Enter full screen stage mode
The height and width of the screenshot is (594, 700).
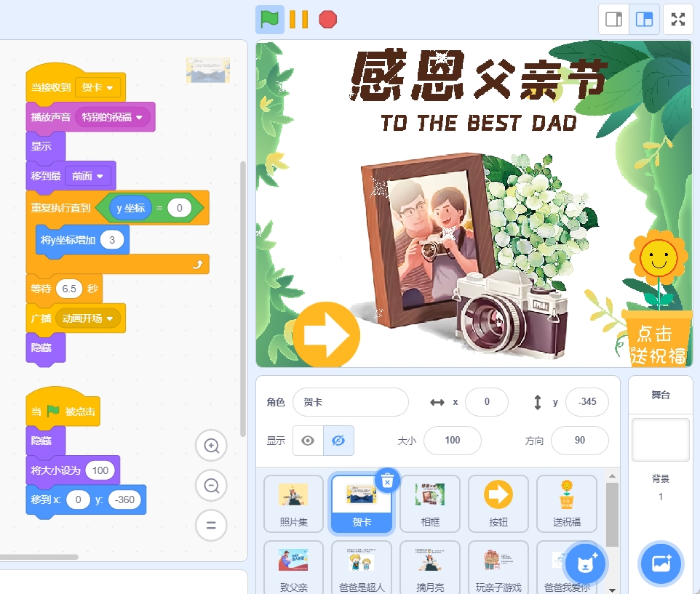coord(678,20)
